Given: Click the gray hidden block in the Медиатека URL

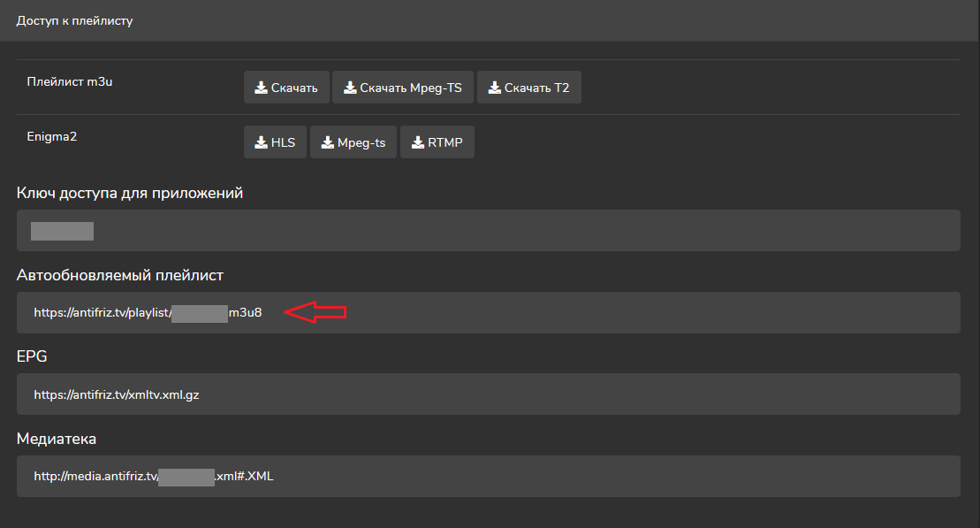Looking at the screenshot, I should 186,477.
